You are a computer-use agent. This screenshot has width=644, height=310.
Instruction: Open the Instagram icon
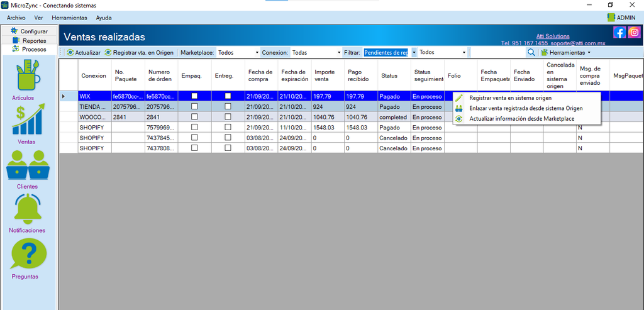pyautogui.click(x=634, y=32)
